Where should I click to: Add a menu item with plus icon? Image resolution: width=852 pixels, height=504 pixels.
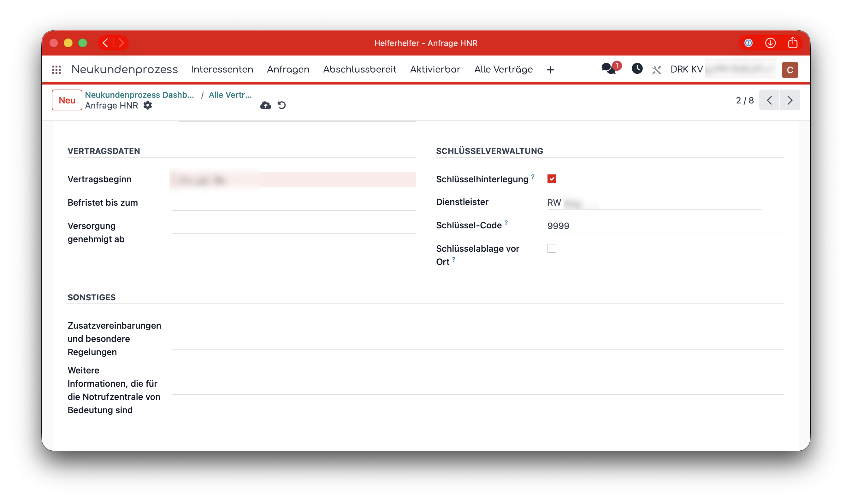[550, 70]
